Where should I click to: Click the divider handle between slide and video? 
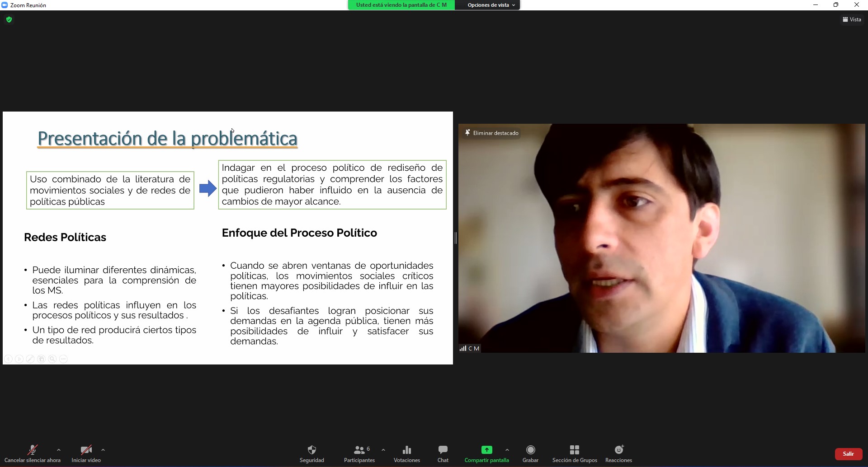(456, 238)
